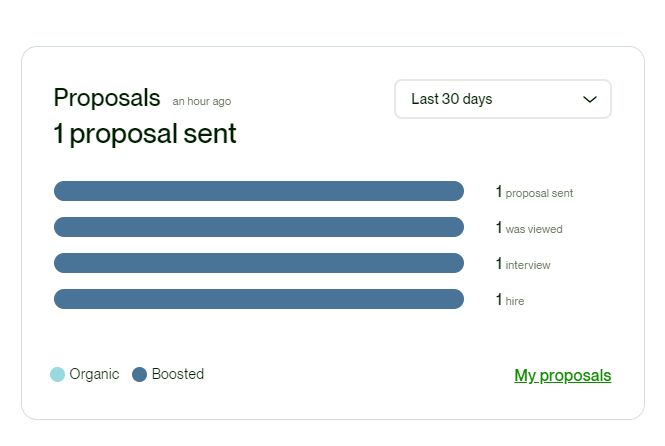Select the Boosted legend label
Image resolution: width=665 pixels, height=446 pixels.
178,374
